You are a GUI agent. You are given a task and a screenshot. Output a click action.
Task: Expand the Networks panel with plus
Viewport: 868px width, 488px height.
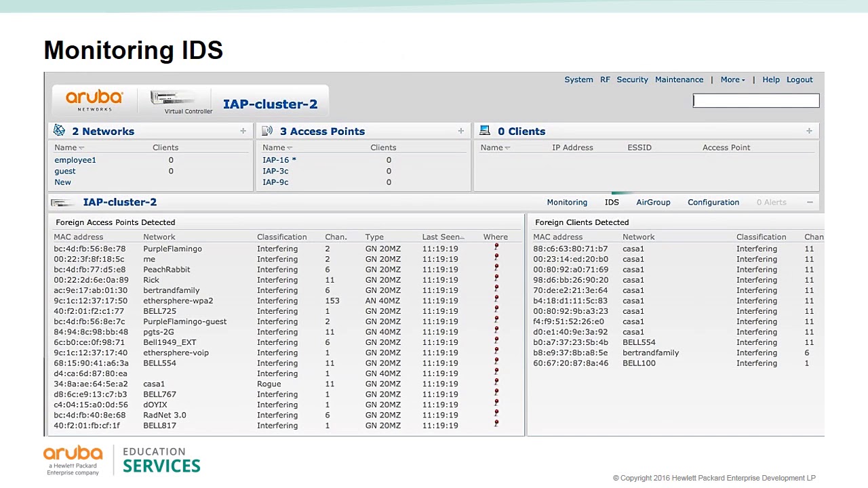coord(243,131)
